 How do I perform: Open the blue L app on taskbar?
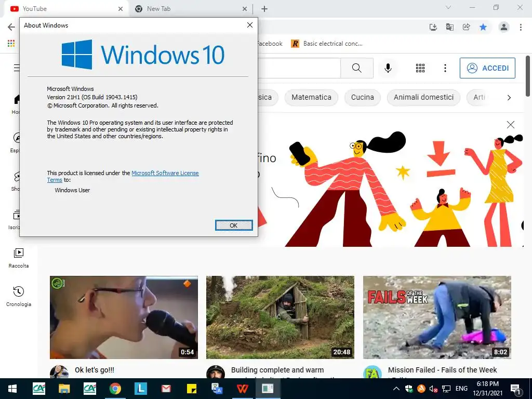140,389
